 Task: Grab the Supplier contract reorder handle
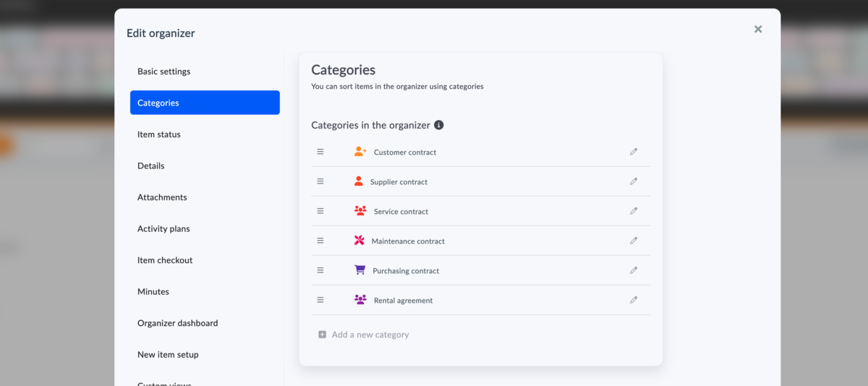tap(320, 181)
